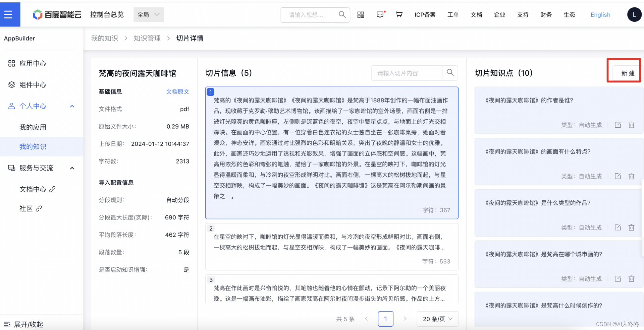Click the slice search magnifier icon
The image size is (644, 330).
(x=450, y=73)
